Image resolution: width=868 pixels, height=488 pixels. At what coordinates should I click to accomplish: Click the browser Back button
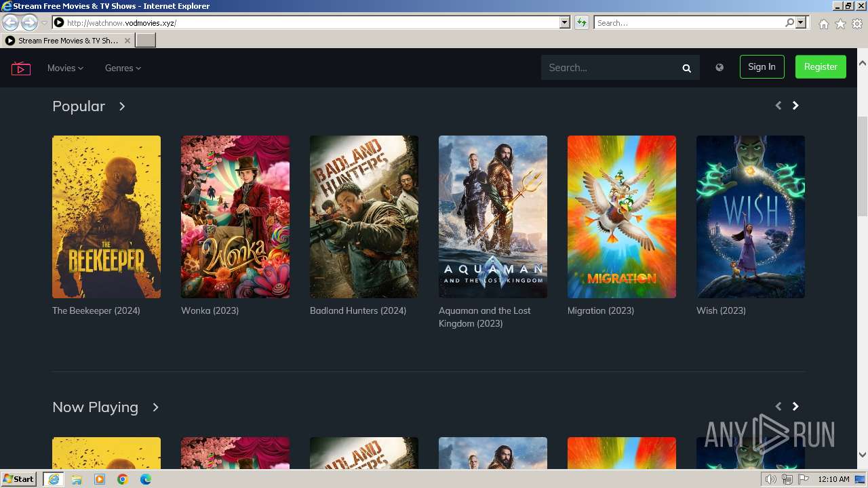click(11, 22)
